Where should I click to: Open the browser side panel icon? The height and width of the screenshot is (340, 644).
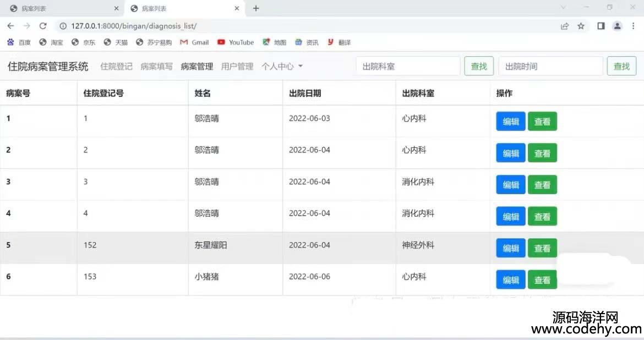pos(601,26)
